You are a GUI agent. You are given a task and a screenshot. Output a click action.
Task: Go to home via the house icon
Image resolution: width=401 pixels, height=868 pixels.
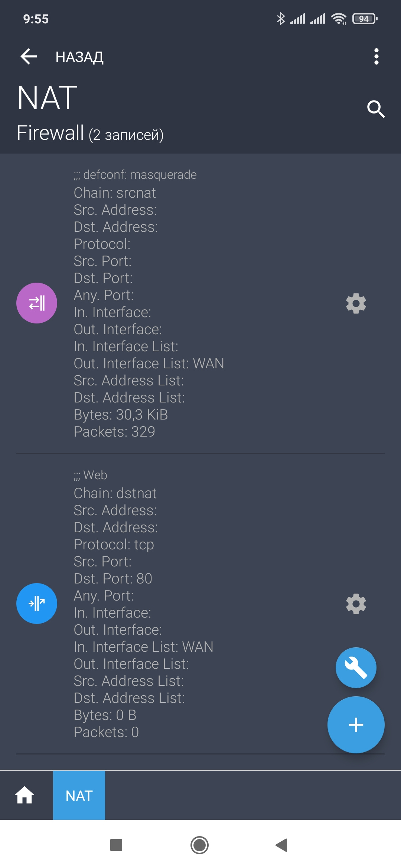pyautogui.click(x=25, y=795)
